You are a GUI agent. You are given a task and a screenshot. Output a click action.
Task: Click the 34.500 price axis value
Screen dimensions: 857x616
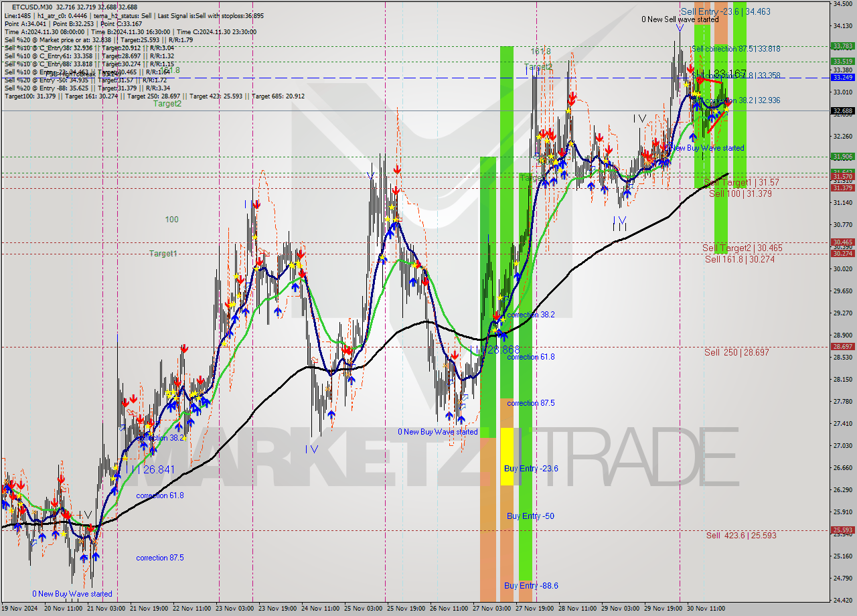click(x=842, y=4)
